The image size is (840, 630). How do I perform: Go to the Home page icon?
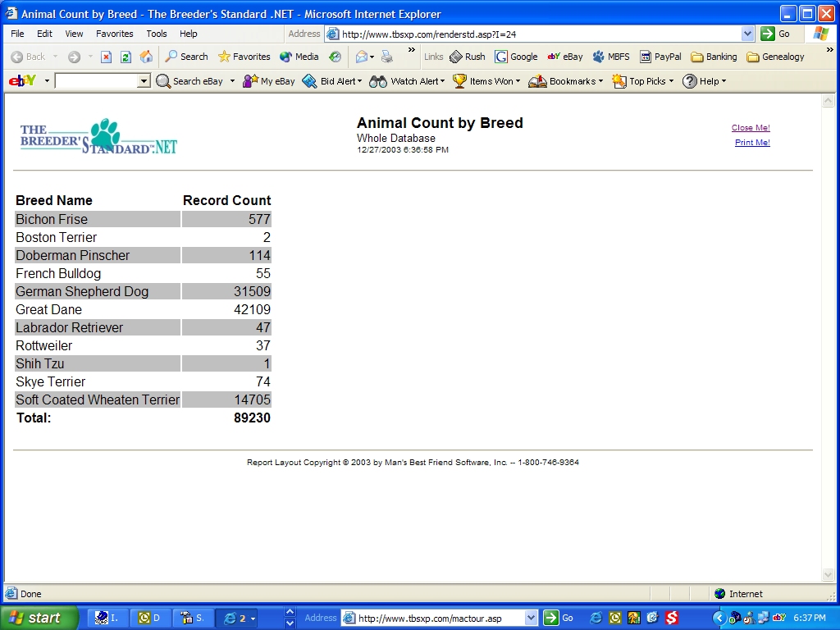coord(146,57)
